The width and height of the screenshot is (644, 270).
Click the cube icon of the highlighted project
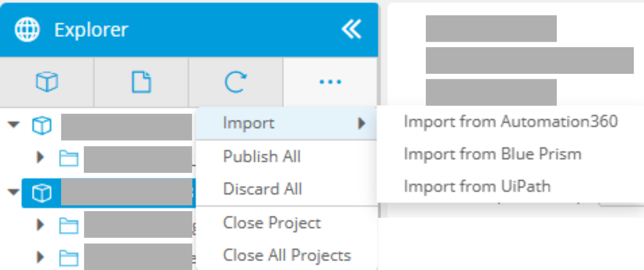(x=42, y=192)
